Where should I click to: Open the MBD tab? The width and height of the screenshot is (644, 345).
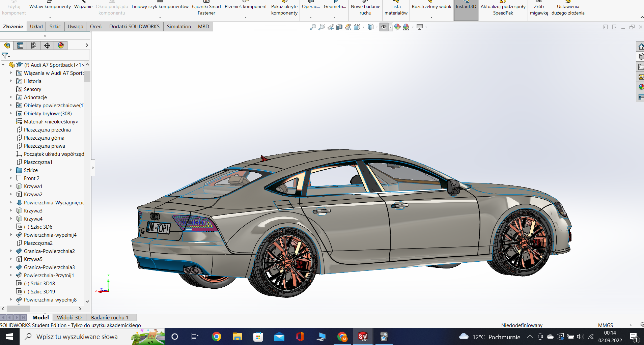[x=203, y=26]
